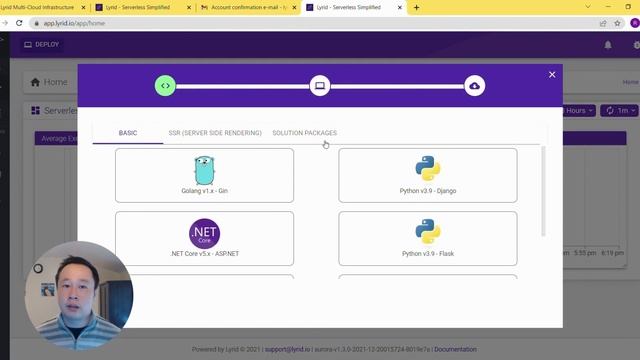Open the 1m refresh interval dropdown
640x360 pixels.
coord(619,111)
